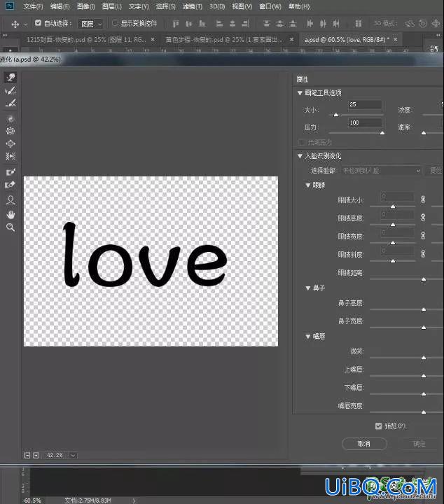Open the zoom percentage dropdown 42.2%
The height and width of the screenshot is (504, 444).
click(74, 455)
